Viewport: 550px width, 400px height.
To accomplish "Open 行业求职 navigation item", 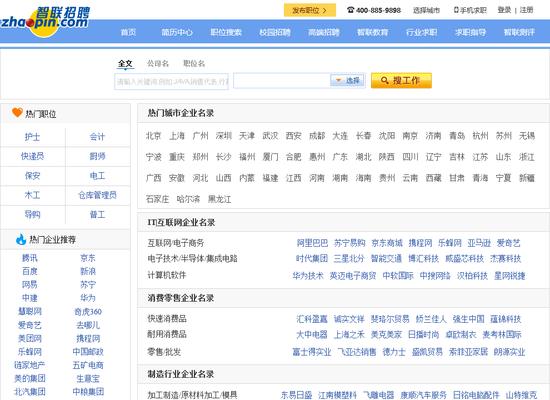I will click(421, 32).
